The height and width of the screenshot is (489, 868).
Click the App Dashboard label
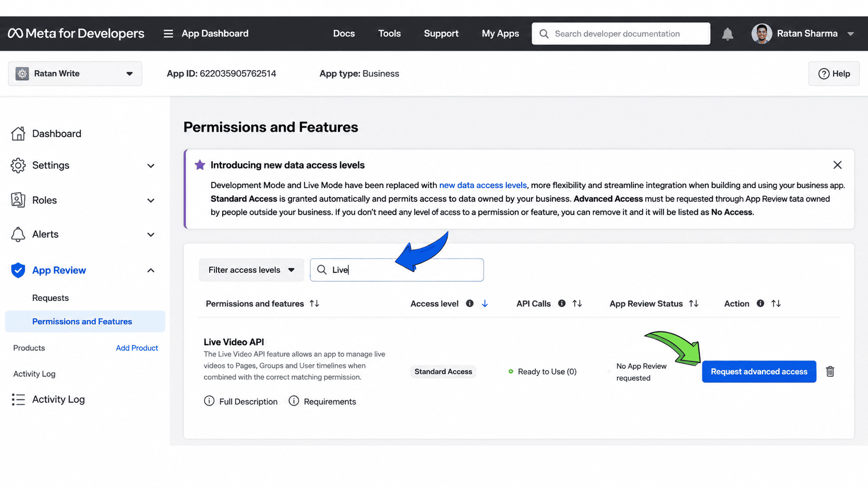pos(215,33)
